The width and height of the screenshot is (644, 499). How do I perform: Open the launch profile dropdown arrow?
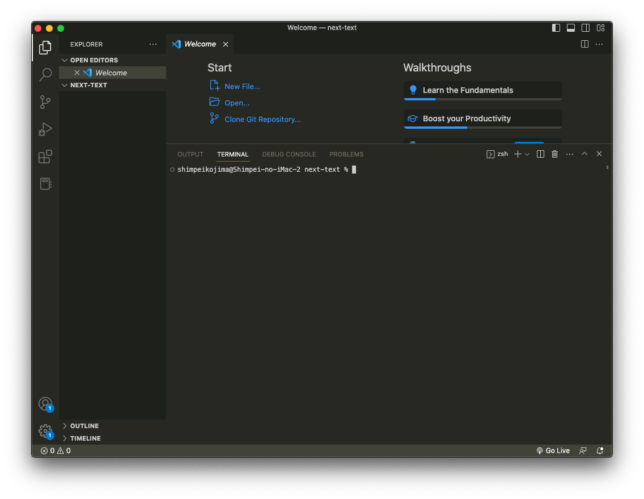pyautogui.click(x=527, y=154)
